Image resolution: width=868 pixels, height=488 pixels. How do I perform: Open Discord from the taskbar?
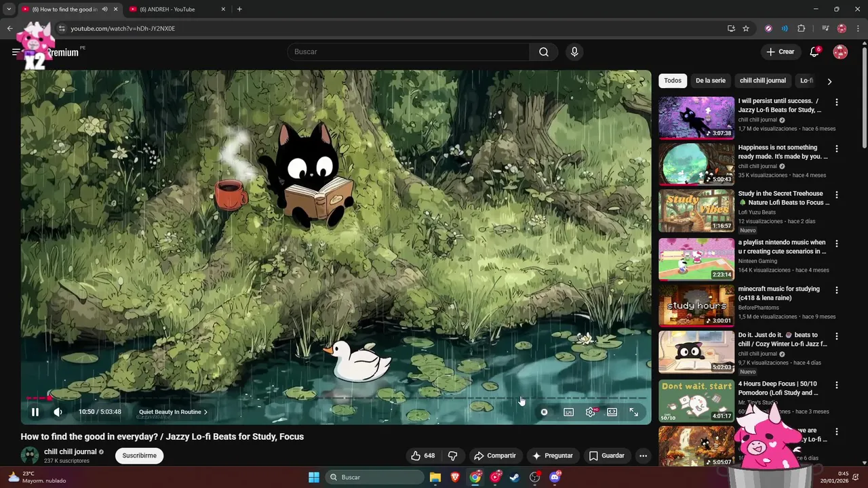point(555,477)
